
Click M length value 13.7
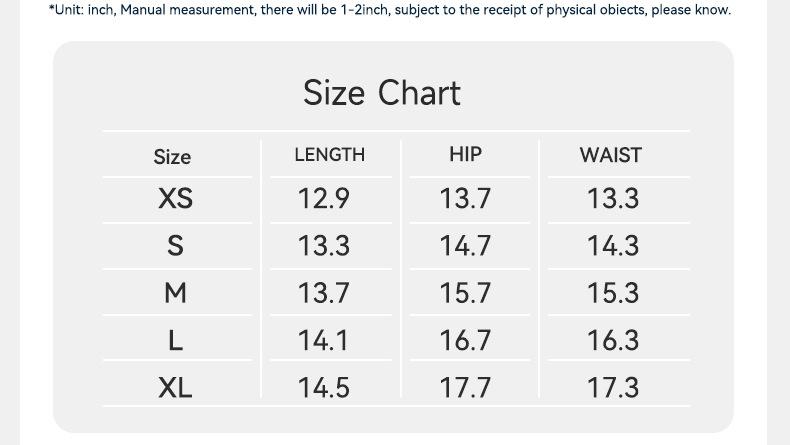tap(323, 293)
